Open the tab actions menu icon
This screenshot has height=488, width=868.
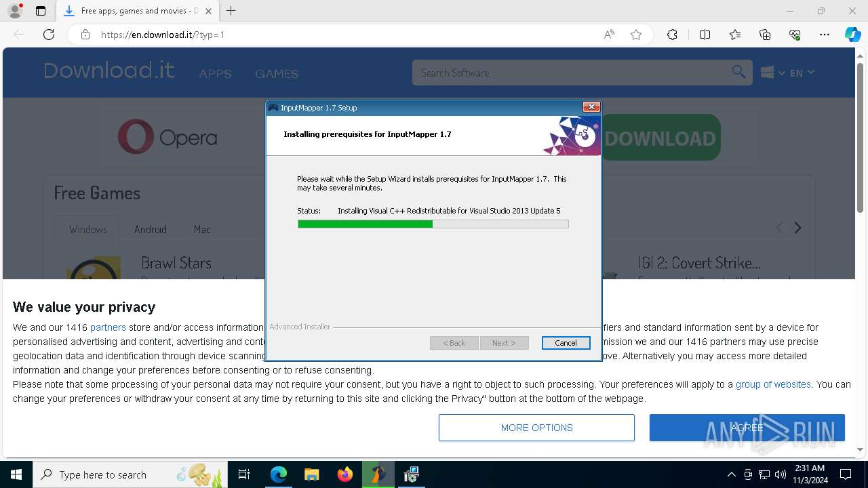[41, 11]
